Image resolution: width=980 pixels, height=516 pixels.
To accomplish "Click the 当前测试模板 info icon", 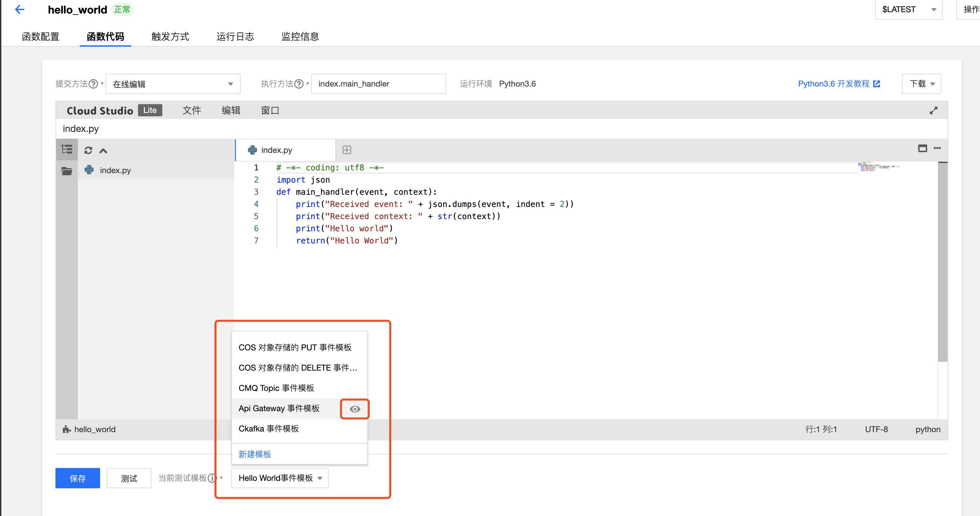I will (x=212, y=478).
